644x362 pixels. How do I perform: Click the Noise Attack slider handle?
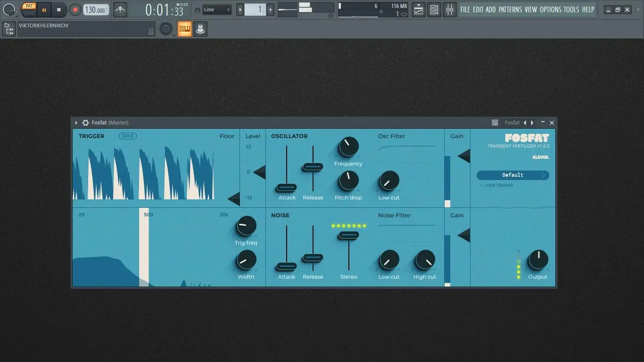pos(287,266)
